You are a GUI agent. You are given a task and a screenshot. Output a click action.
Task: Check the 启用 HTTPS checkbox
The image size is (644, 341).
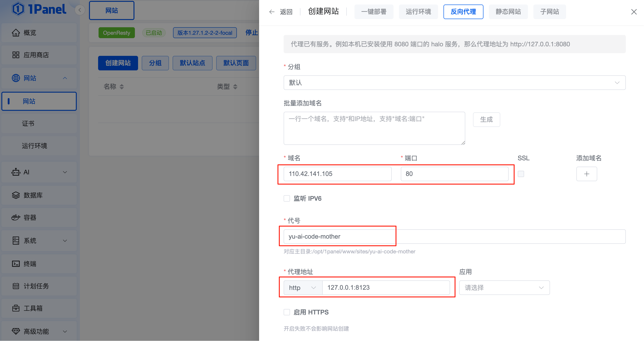pyautogui.click(x=287, y=312)
